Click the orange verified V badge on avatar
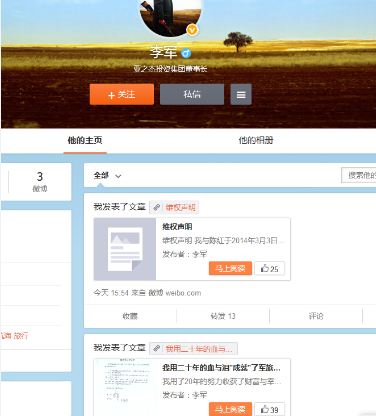376x416 pixels. pyautogui.click(x=192, y=30)
